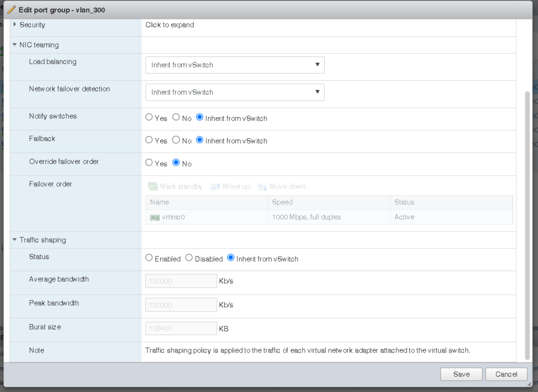The width and height of the screenshot is (538, 392).
Task: Click the dialog vertical scrollbar
Action: click(x=527, y=225)
